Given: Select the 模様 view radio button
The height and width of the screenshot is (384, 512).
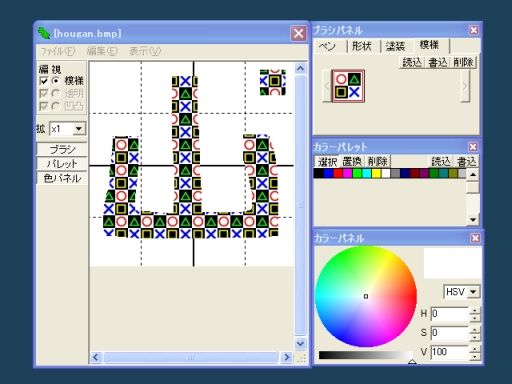Looking at the screenshot, I should [x=56, y=81].
